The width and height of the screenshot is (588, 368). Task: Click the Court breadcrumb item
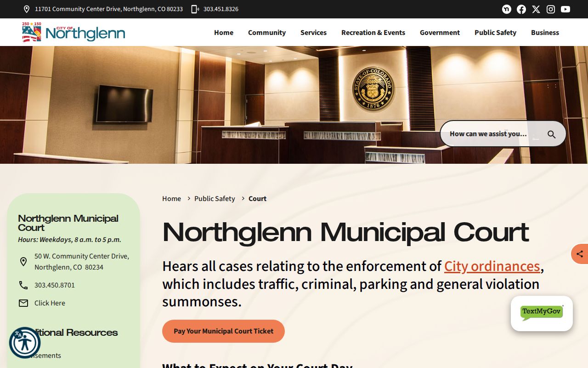click(257, 199)
